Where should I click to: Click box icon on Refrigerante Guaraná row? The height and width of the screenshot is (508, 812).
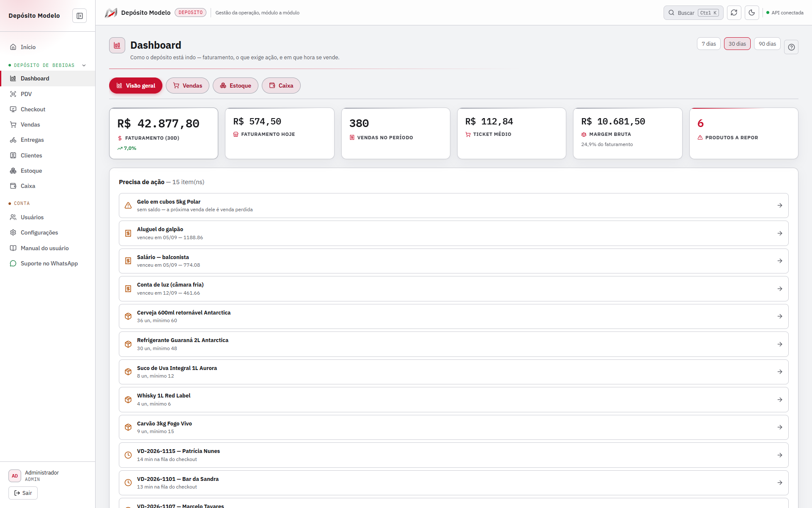pos(128,344)
